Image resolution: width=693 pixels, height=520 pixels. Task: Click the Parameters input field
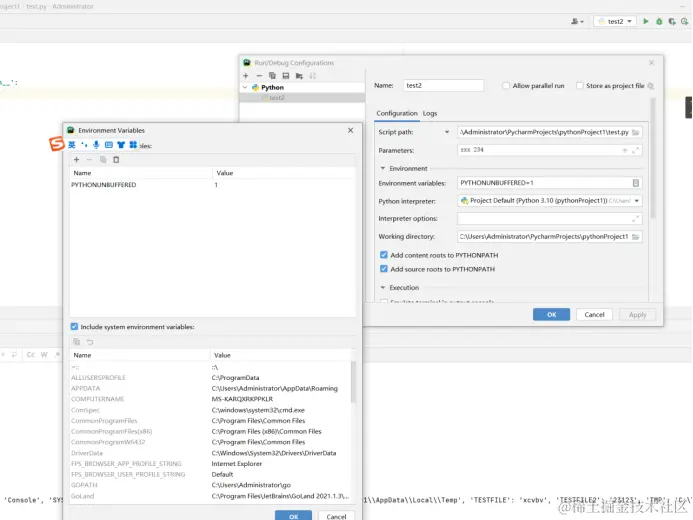tap(539, 150)
